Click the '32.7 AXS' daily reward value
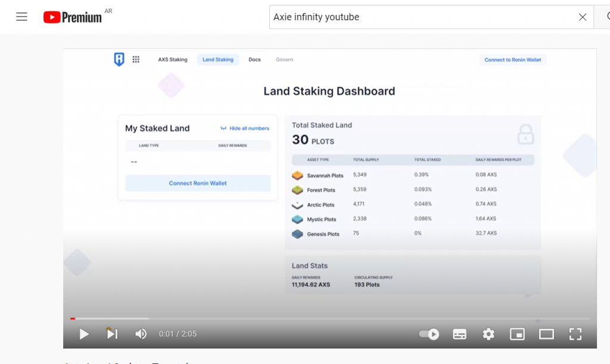Viewport: 610px width, 364px height. pos(486,233)
